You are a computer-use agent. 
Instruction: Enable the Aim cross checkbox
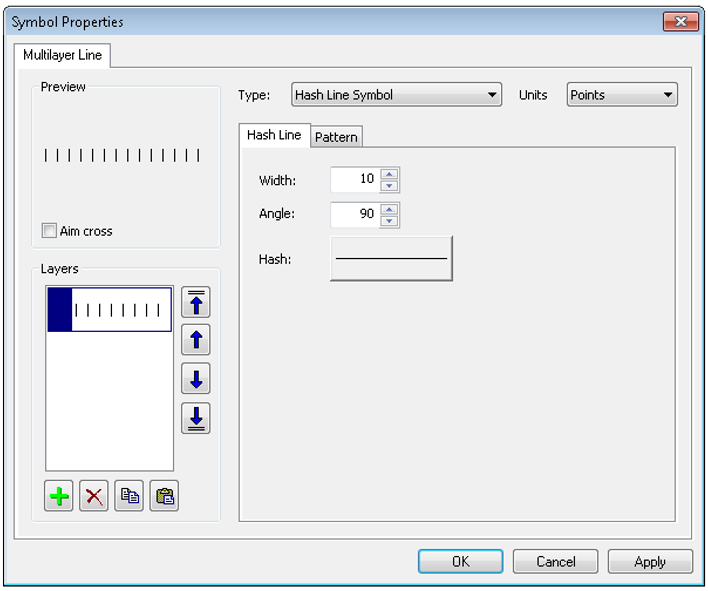(x=49, y=231)
